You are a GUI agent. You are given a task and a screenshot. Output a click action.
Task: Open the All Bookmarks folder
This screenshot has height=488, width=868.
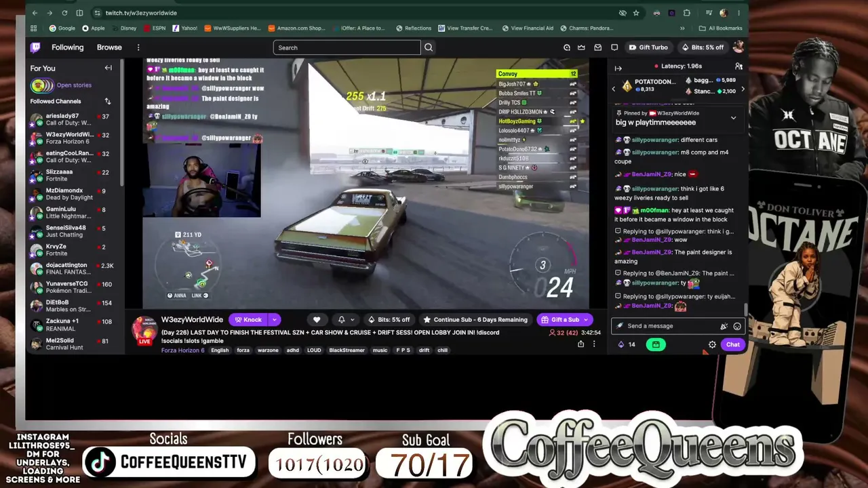tap(721, 28)
